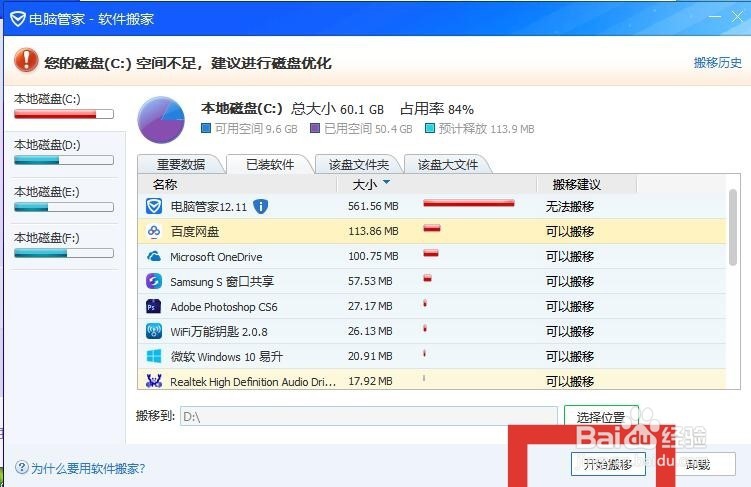Select 本地磁盘(D:) in the sidebar
751x487 pixels.
64,153
